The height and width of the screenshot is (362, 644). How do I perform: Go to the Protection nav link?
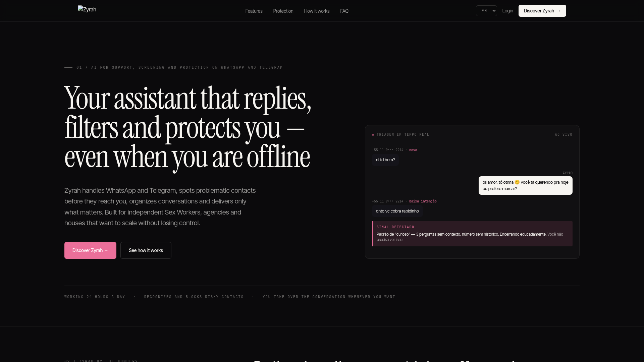coord(283,11)
